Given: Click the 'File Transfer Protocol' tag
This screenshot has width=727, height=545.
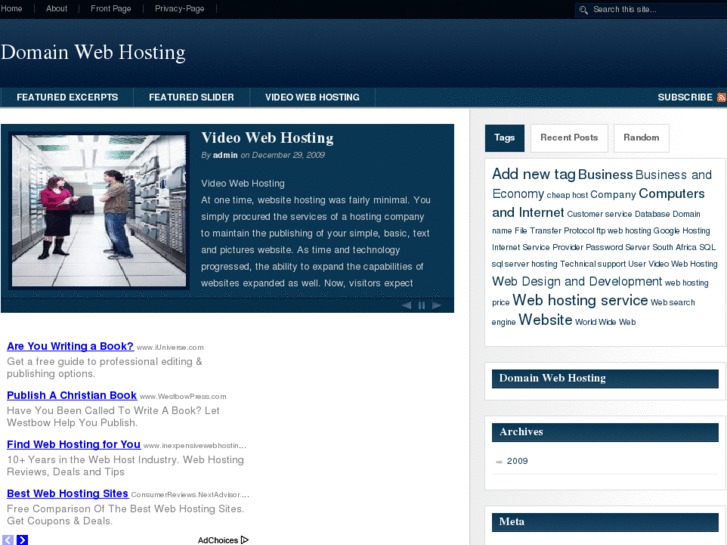Looking at the screenshot, I should [555, 231].
